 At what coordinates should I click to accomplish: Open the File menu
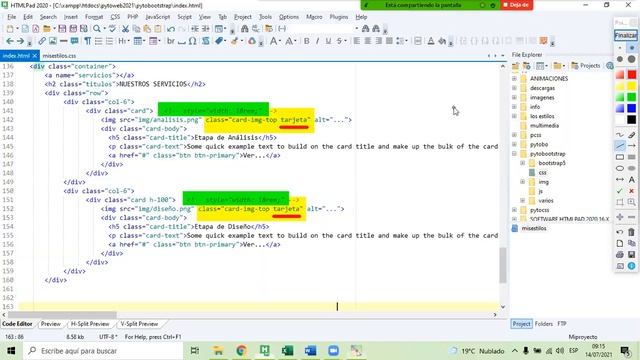(x=11, y=17)
